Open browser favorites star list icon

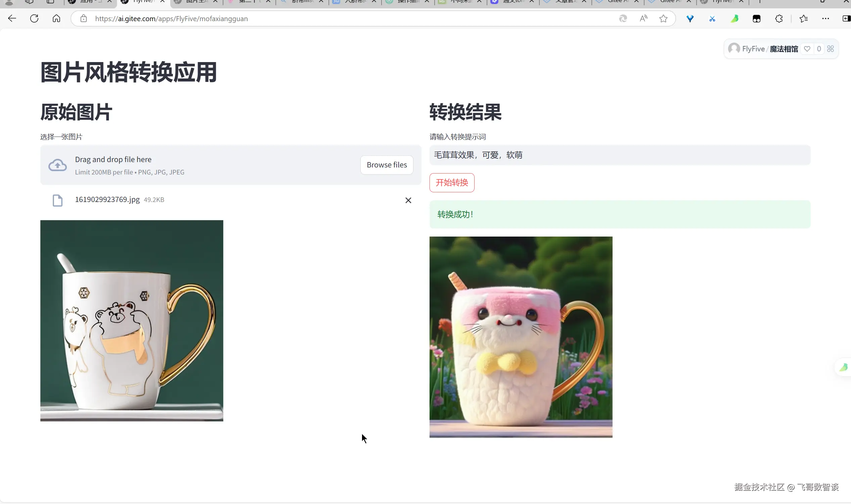tap(804, 18)
